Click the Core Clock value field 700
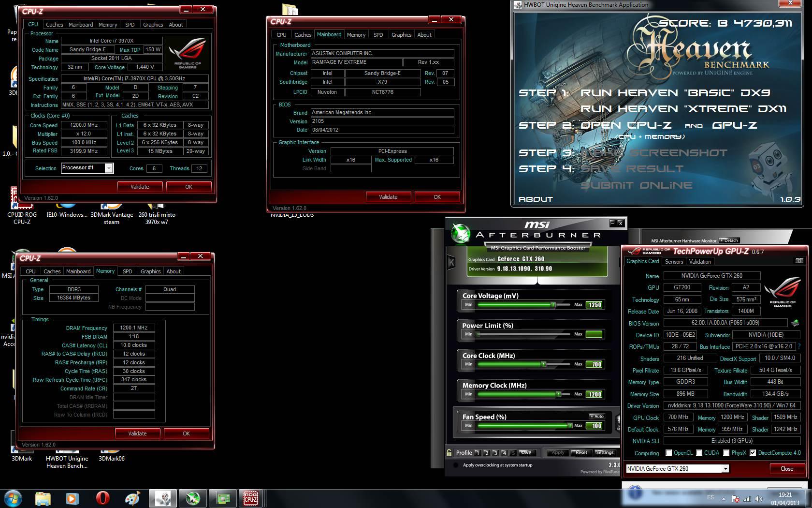The width and height of the screenshot is (812, 508). pos(594,364)
